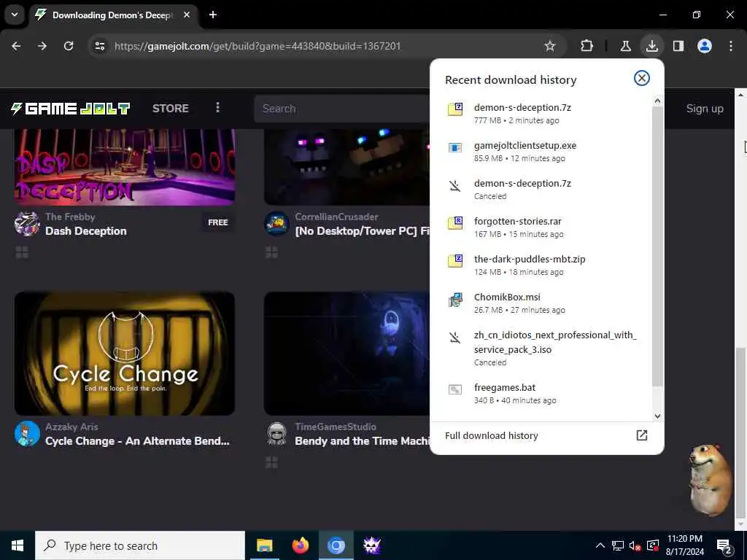747x560 pixels.
Task: Open Dash Deception game thumbnail
Action: click(124, 167)
